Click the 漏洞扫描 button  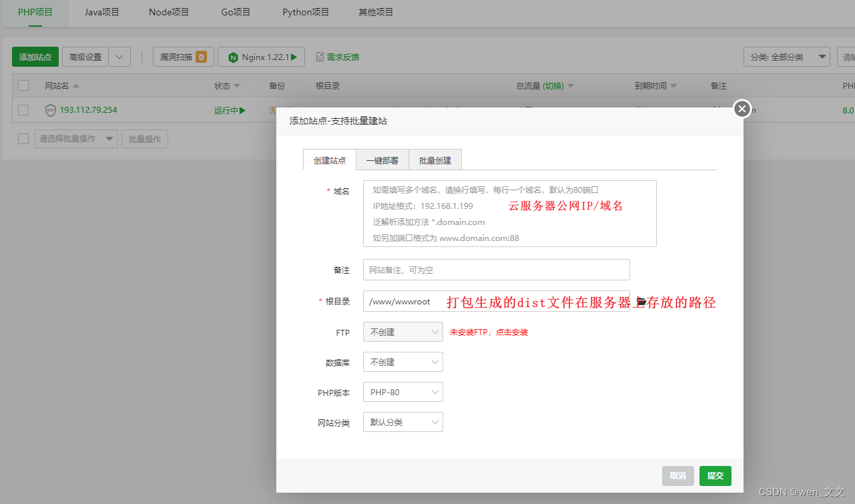click(183, 57)
